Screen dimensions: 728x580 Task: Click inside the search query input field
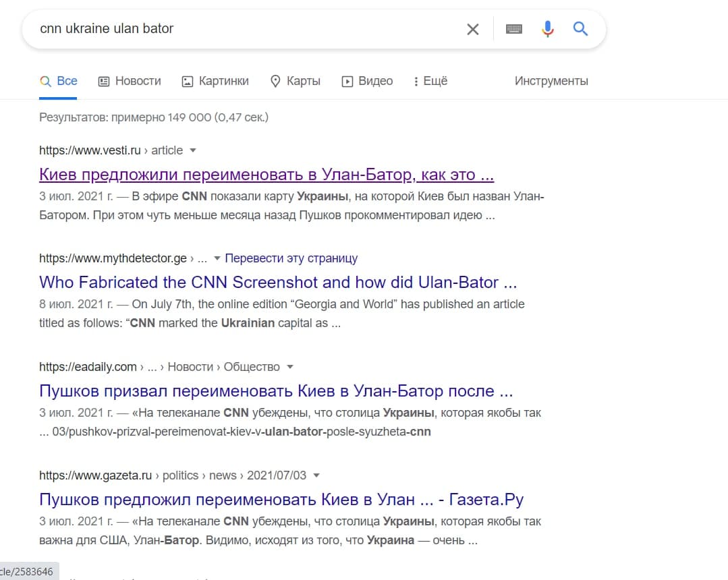pyautogui.click(x=202, y=29)
